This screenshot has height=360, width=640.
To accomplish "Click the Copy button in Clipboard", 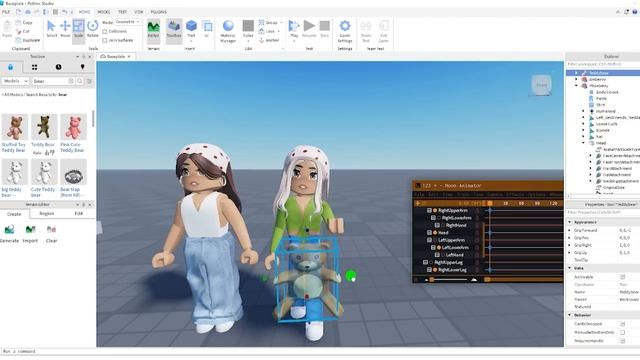I will pos(24,22).
